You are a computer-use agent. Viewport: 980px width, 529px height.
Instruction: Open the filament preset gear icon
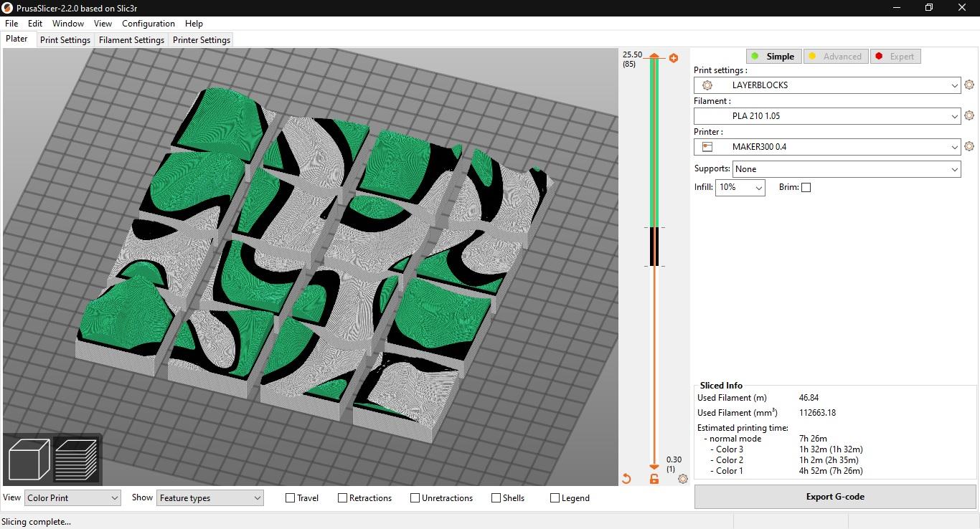[x=969, y=116]
